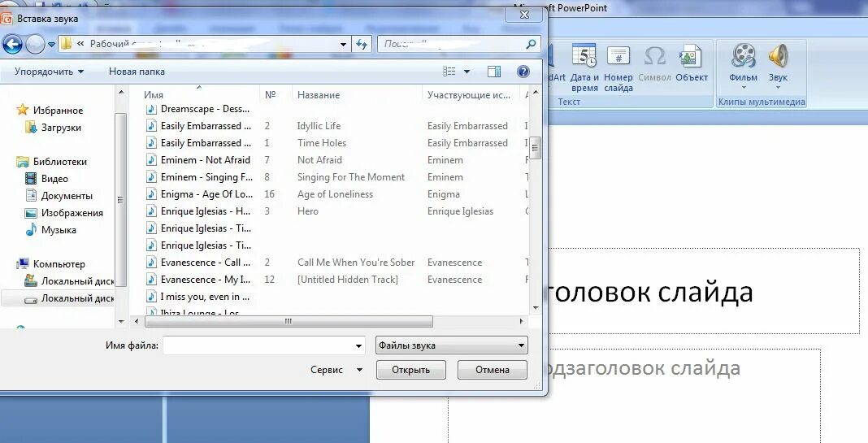Sort by the Название column header
The width and height of the screenshot is (868, 443).
click(319, 94)
